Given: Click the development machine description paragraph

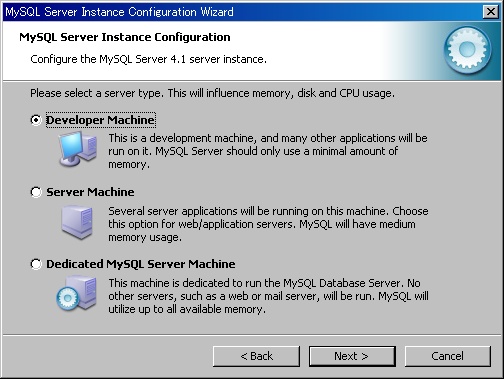Looking at the screenshot, I should [268, 151].
